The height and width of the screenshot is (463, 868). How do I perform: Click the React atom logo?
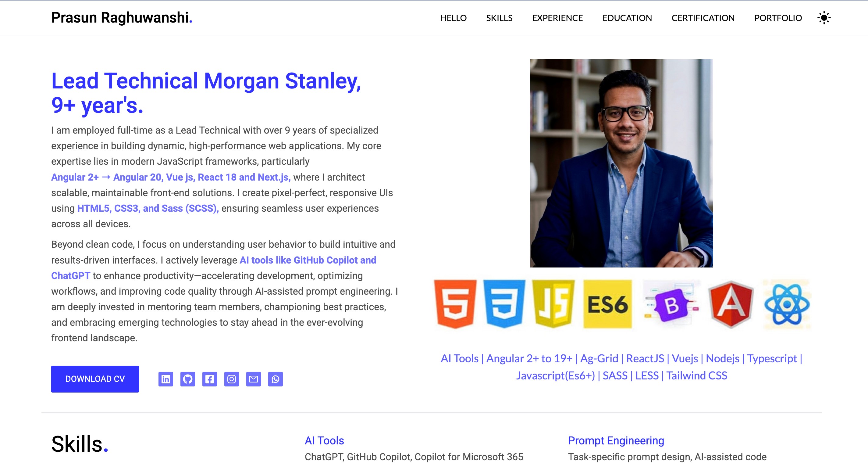click(x=787, y=304)
